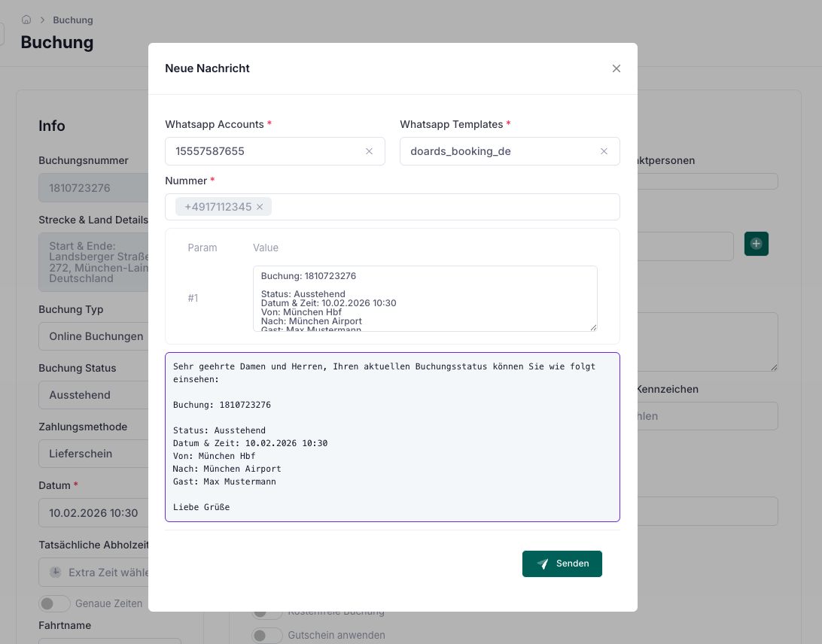Screen dimensions: 822x644
Task: Click the home breadcrumb icon
Action: [26, 20]
